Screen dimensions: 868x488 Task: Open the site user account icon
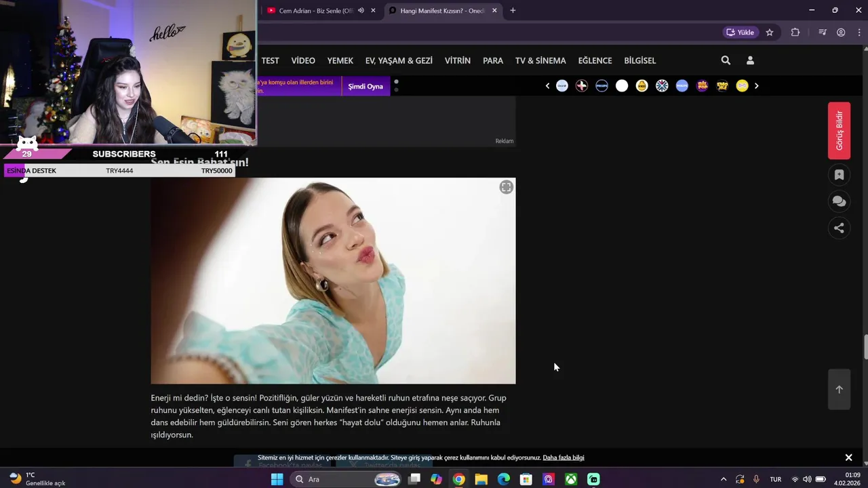click(750, 60)
